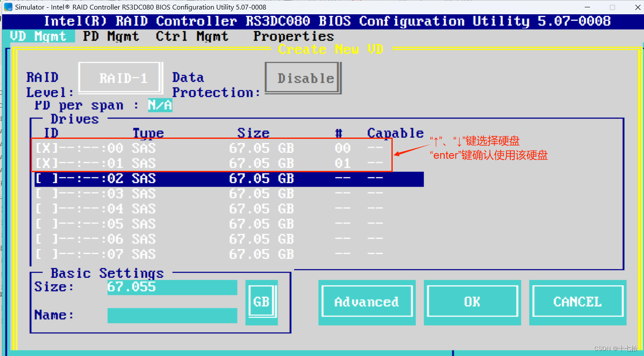Viewport: 644px width, 356px height.
Task: Check the drive --:--:07 checkbox
Action: [x=46, y=254]
